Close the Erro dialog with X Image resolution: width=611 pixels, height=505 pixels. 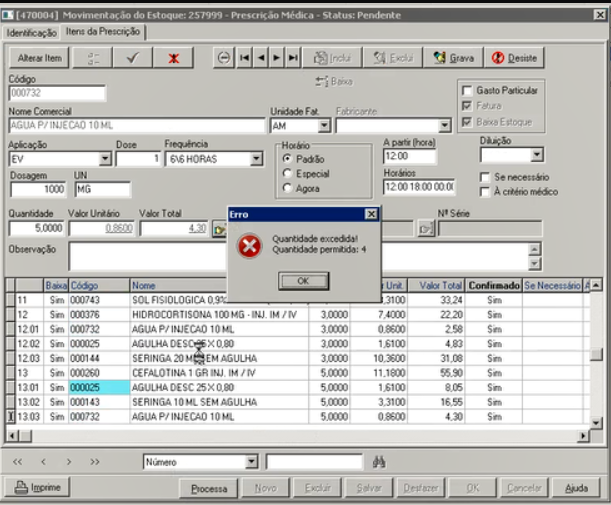point(371,214)
